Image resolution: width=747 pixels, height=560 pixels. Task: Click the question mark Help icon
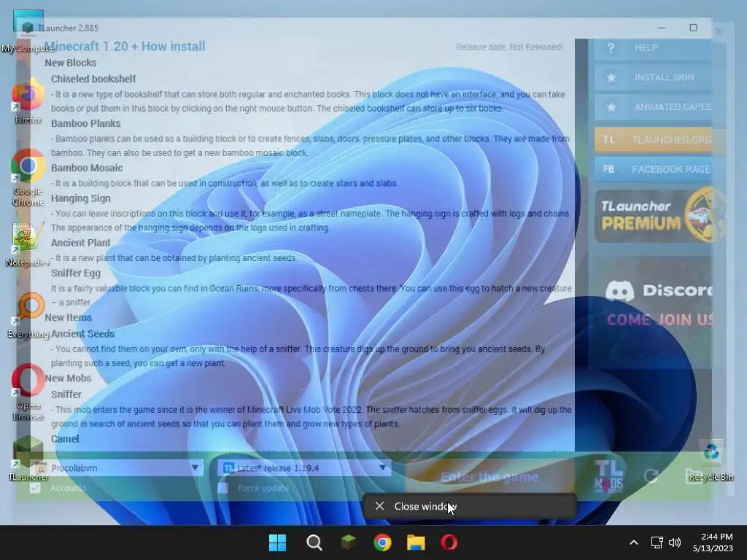611,47
